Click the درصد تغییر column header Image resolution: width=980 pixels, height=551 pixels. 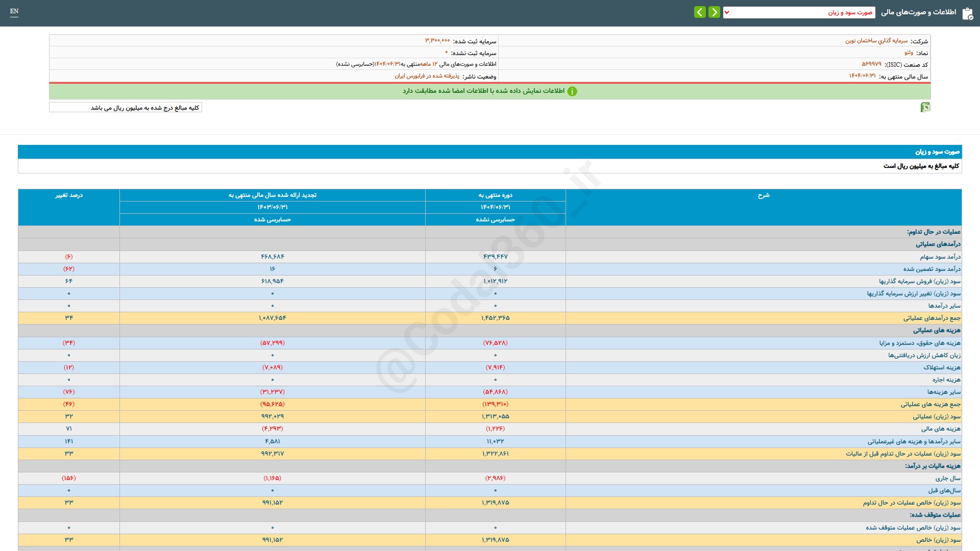click(x=69, y=195)
